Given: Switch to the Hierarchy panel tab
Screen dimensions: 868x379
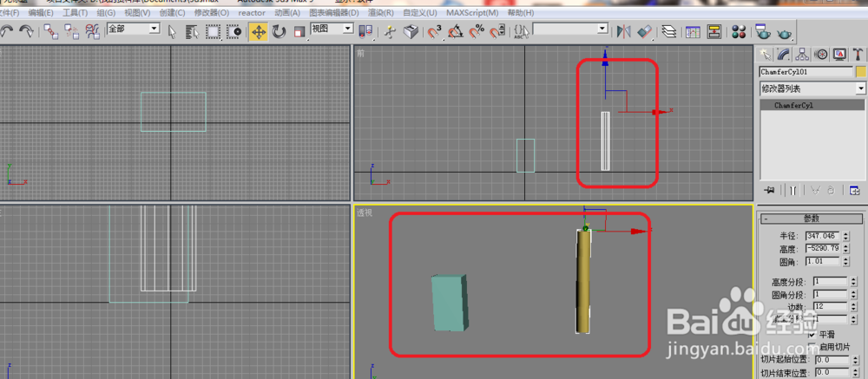Looking at the screenshot, I should pyautogui.click(x=803, y=54).
